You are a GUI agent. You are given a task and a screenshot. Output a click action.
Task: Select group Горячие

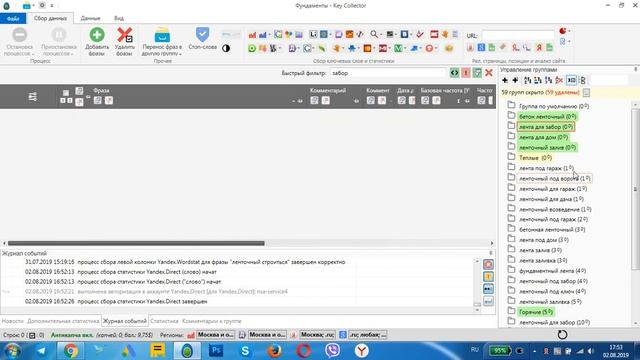[536, 312]
